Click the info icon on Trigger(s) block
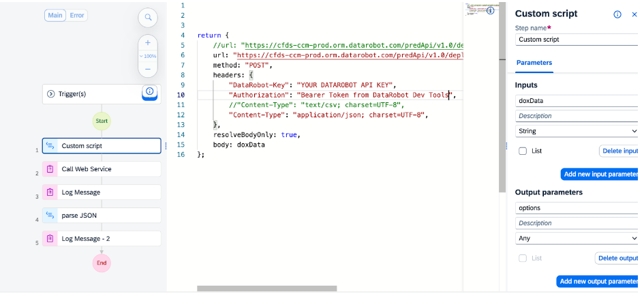The width and height of the screenshot is (644, 294). coord(150,92)
